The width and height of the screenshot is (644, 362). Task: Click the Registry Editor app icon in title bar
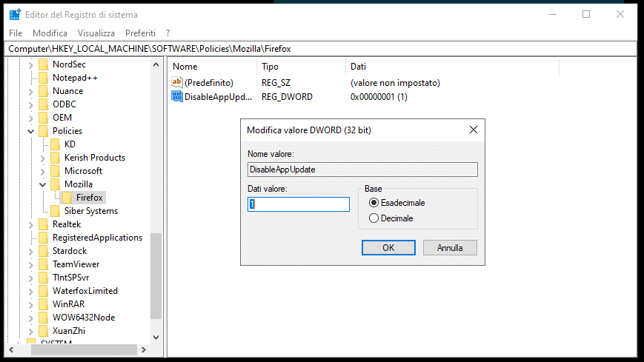tap(15, 14)
